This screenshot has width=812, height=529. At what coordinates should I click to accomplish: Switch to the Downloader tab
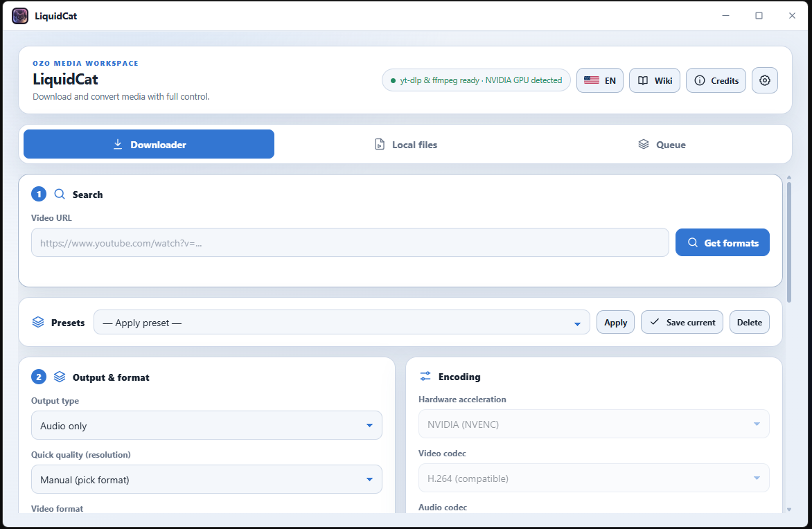pyautogui.click(x=149, y=145)
